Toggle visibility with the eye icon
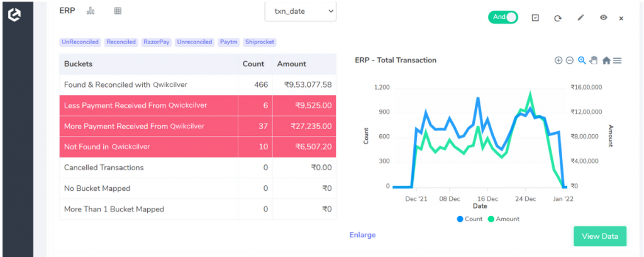The height and width of the screenshot is (257, 644). (603, 18)
